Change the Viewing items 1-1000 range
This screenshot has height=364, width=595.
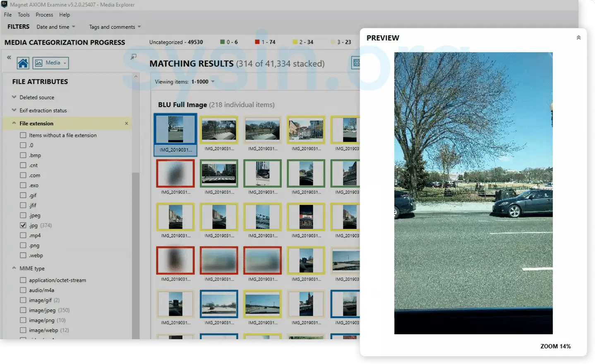[x=203, y=82]
